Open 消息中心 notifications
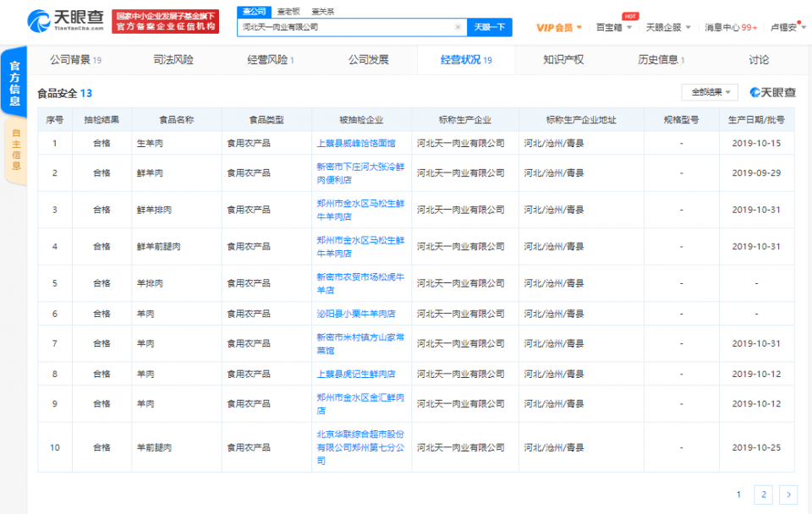The image size is (812, 514). coord(731,27)
